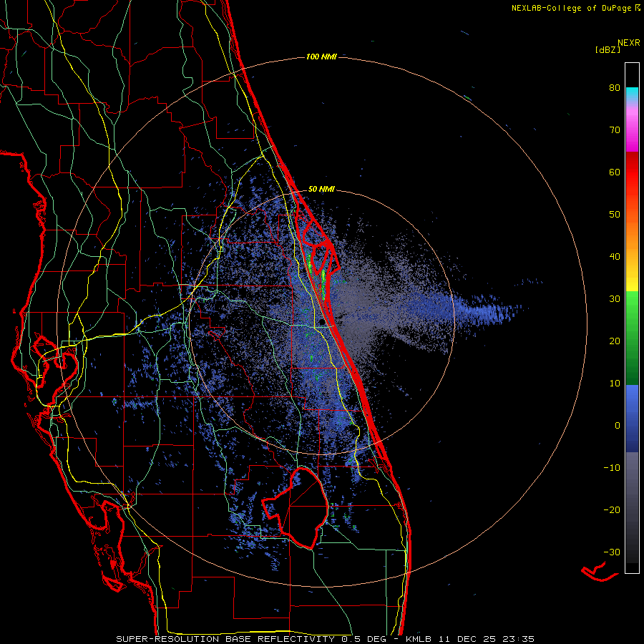
Task: Click the cyan band at the top of the color bar
Action: point(632,92)
